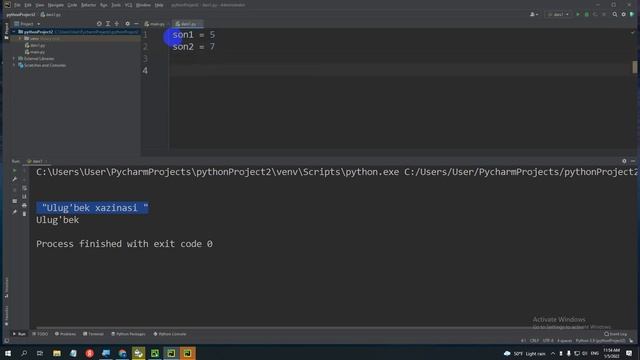
Task: Open the Project view selector dropdown
Action: click(x=27, y=24)
